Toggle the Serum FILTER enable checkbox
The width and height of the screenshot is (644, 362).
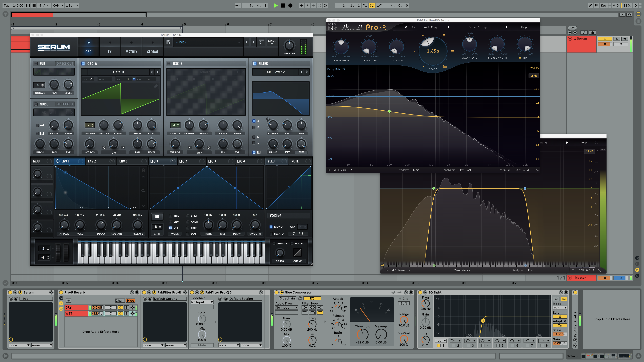254,63
